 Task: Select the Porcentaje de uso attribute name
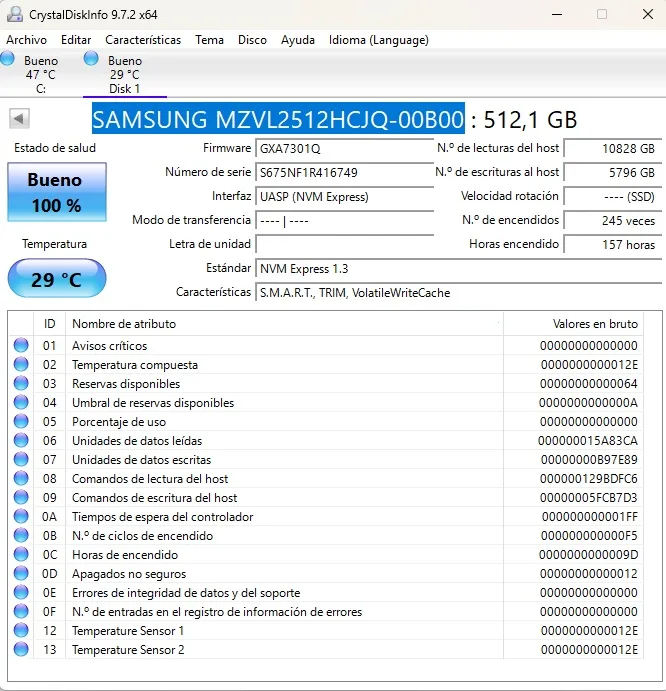119,422
